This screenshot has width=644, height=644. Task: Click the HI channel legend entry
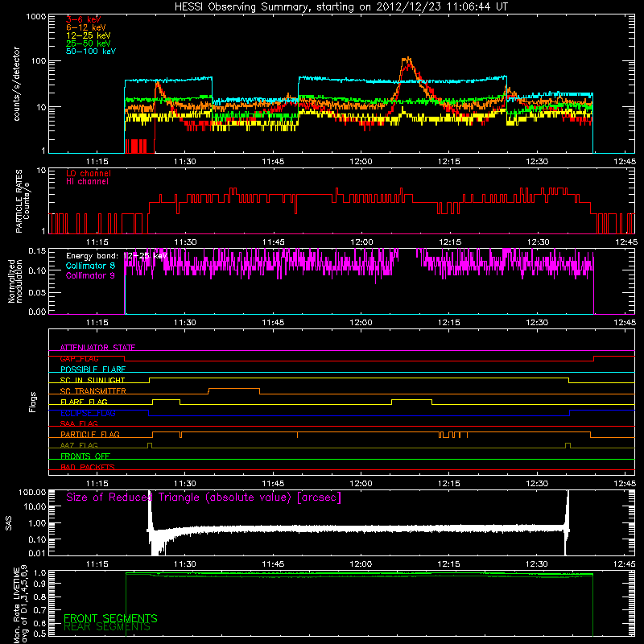87,181
